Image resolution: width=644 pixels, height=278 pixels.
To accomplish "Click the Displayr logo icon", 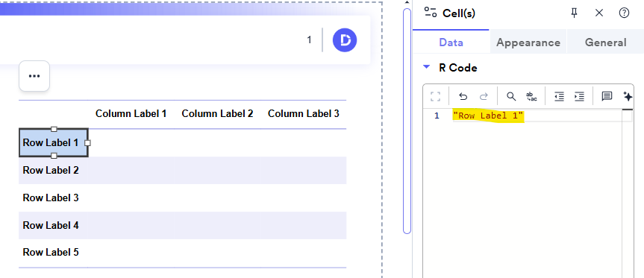I will click(345, 40).
